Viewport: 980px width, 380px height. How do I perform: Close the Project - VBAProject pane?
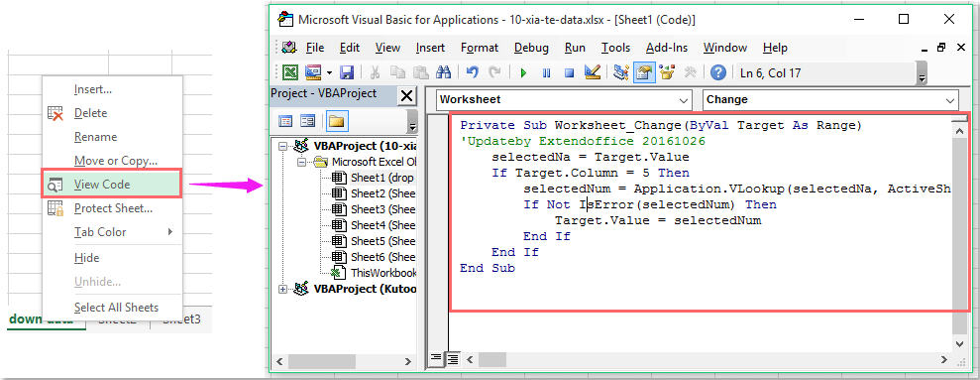406,96
